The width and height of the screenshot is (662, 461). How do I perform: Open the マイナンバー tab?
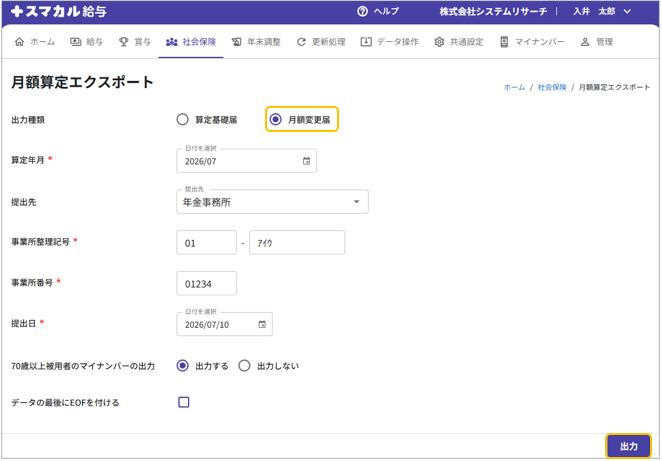click(x=532, y=42)
